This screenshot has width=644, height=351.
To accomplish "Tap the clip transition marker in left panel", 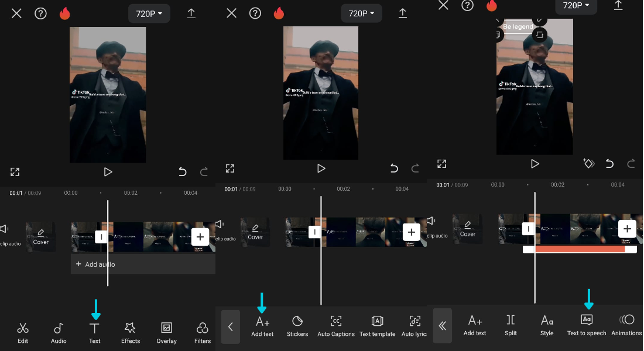I will pos(101,237).
